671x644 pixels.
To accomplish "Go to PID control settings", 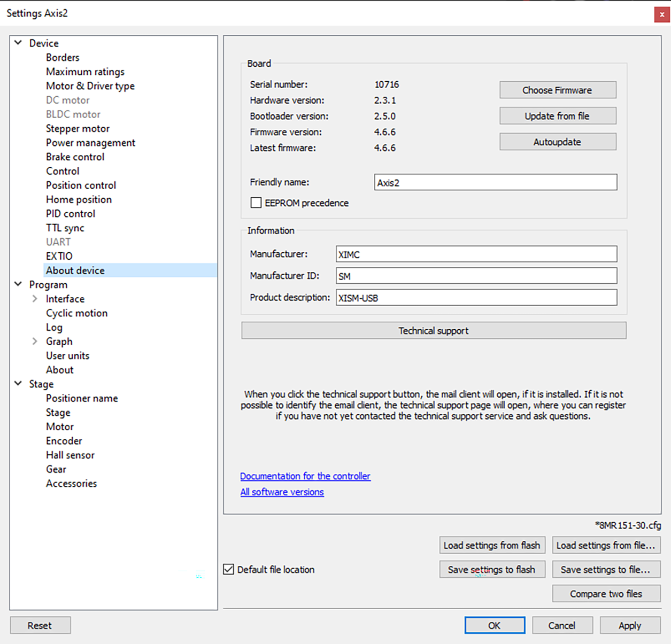I will coord(71,214).
